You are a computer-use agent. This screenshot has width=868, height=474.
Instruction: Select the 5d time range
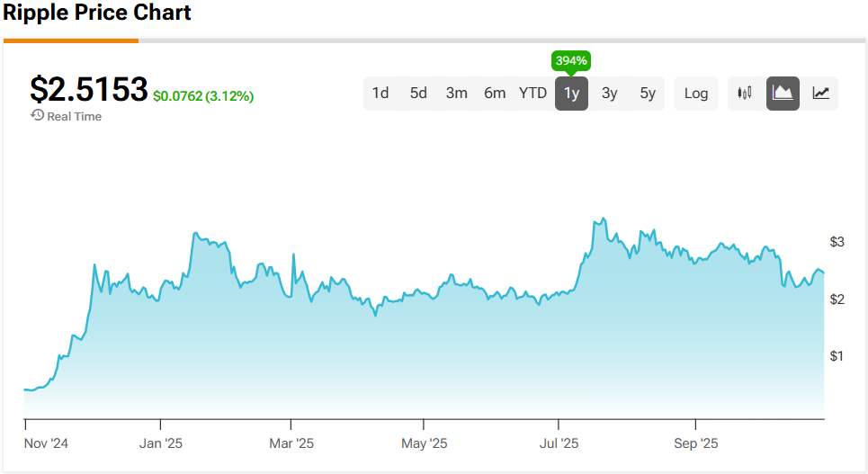[x=418, y=93]
